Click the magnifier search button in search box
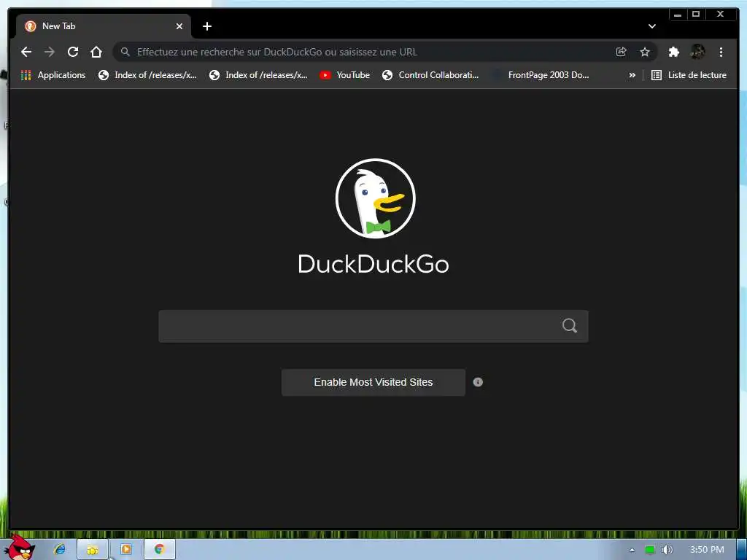The width and height of the screenshot is (747, 560). click(x=570, y=326)
